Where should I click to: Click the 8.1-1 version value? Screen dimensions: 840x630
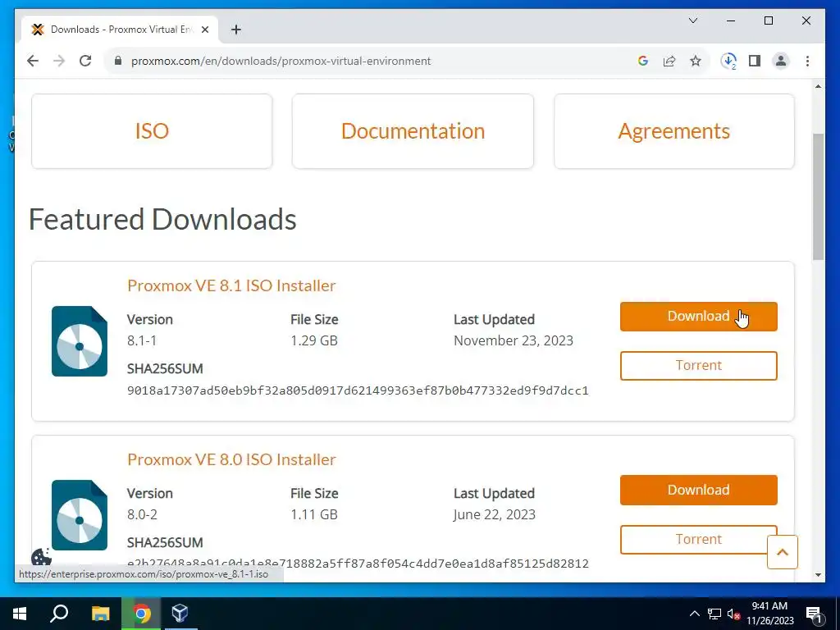coord(142,340)
